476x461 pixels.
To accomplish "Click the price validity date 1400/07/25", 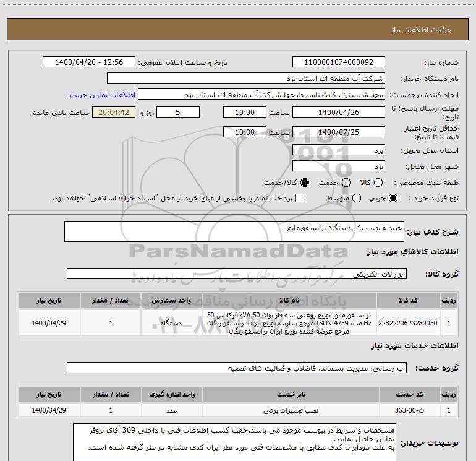I will (x=339, y=132).
